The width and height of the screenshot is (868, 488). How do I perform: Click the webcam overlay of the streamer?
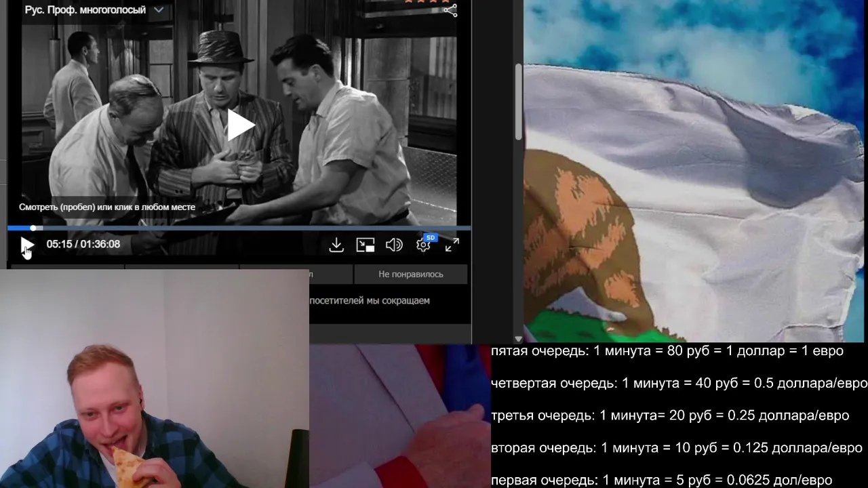point(155,378)
